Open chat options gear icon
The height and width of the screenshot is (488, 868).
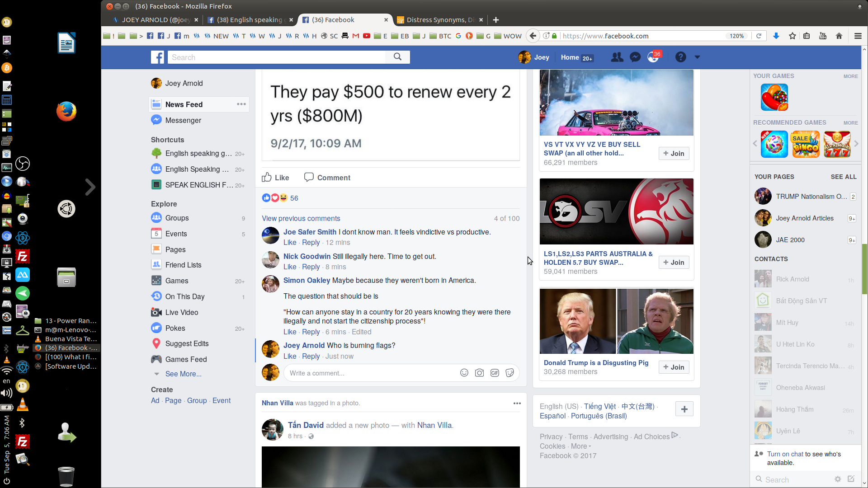tap(838, 479)
